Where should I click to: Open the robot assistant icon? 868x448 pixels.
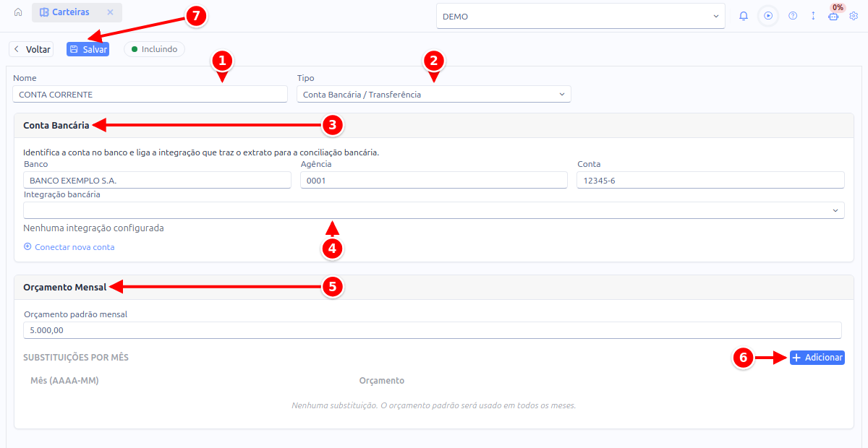[833, 17]
